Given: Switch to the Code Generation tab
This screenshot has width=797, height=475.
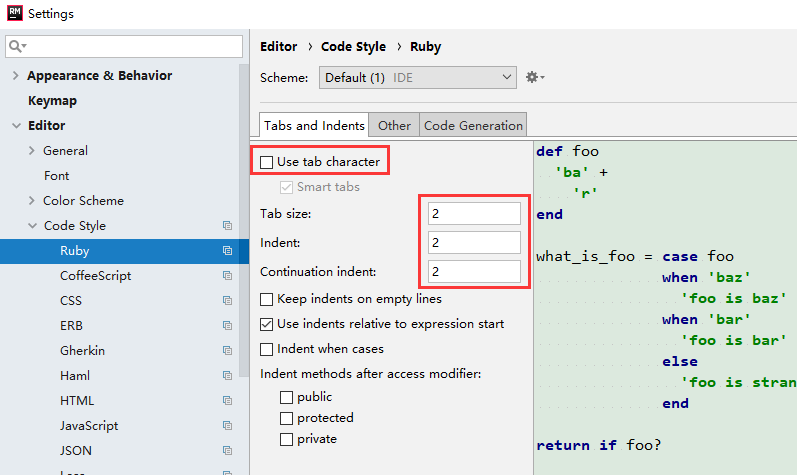Looking at the screenshot, I should tap(473, 126).
